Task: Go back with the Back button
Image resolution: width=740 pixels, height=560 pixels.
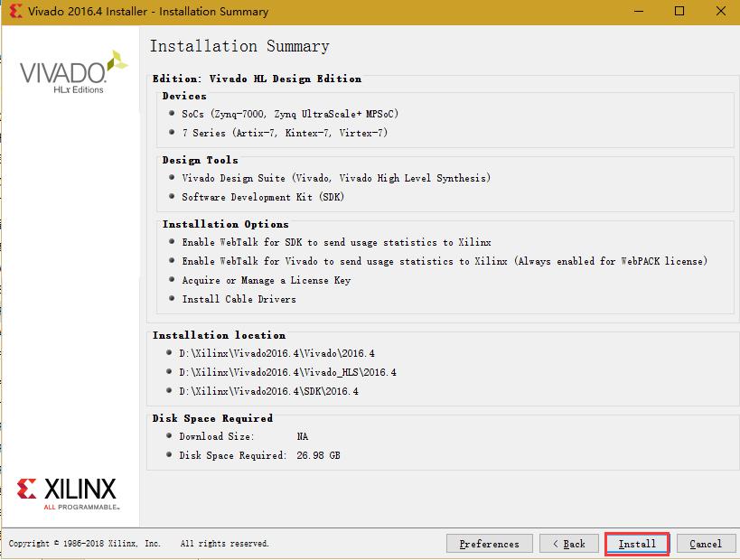Action: coord(568,544)
